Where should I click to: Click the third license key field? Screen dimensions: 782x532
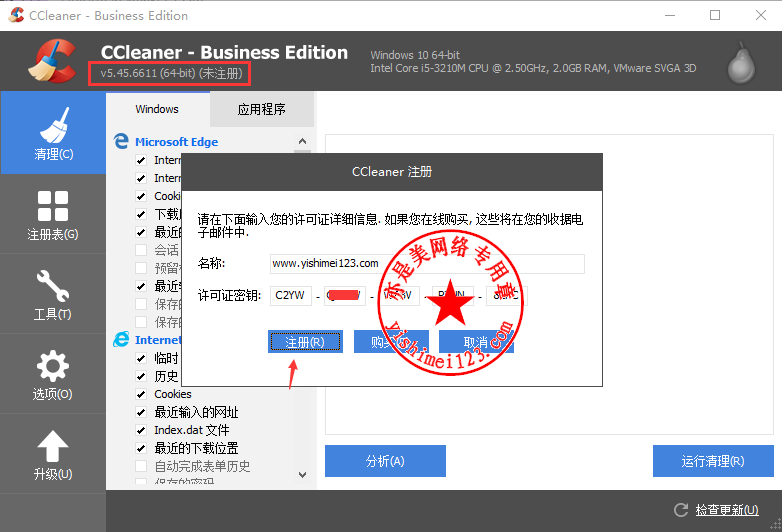click(x=398, y=296)
